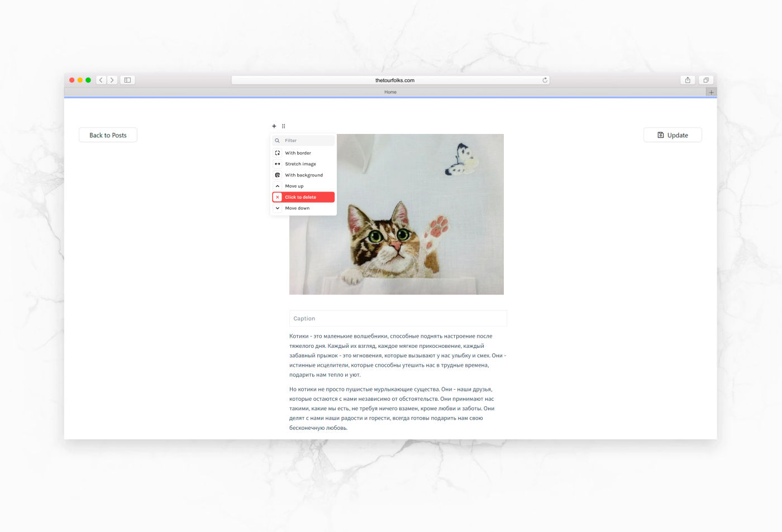Viewport: 782px width, 532px height.
Task: Choose Stretch image option
Action: point(303,164)
